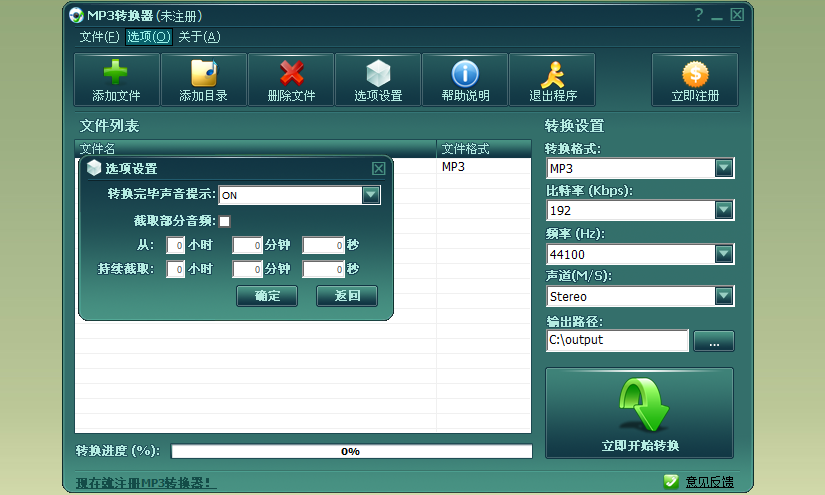The width and height of the screenshot is (825, 495).
Task: Click the 文件名 column header
Action: [x=256, y=149]
